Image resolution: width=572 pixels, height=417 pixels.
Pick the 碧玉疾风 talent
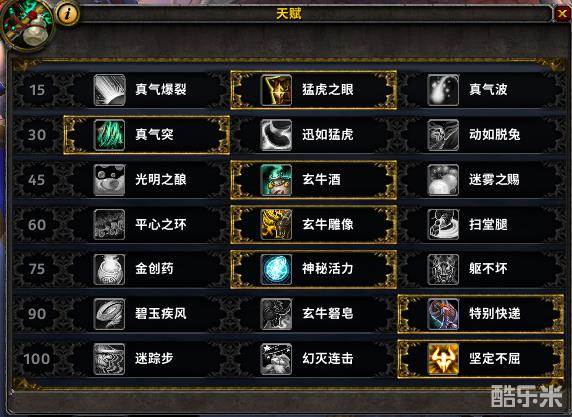[x=147, y=314]
